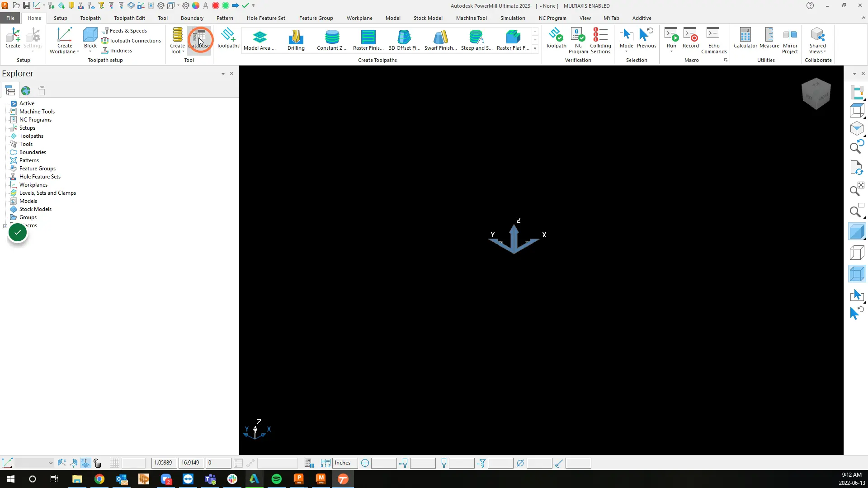Select the Measure utility

pyautogui.click(x=769, y=38)
